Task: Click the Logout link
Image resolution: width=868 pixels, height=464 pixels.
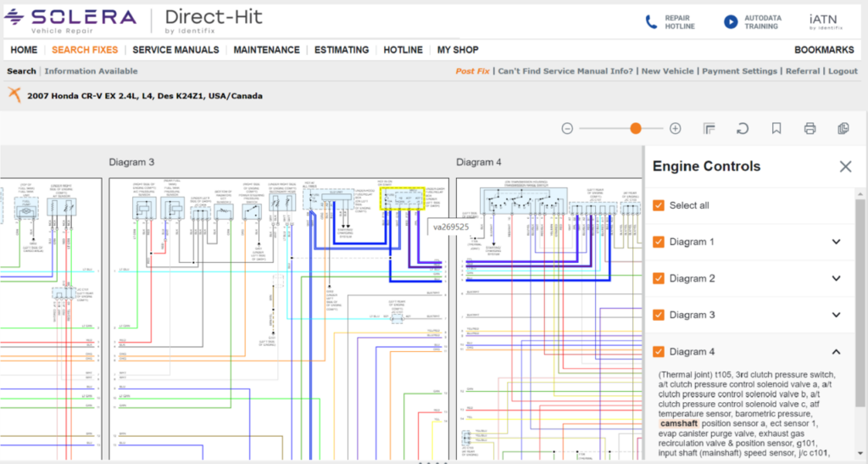Action: 843,71
